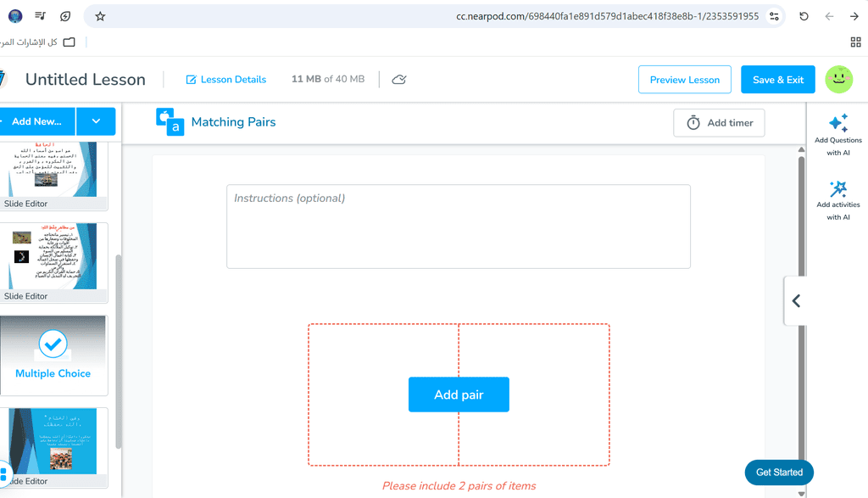The width and height of the screenshot is (868, 498).
Task: Click the tab groups grid icon
Action: point(856,42)
